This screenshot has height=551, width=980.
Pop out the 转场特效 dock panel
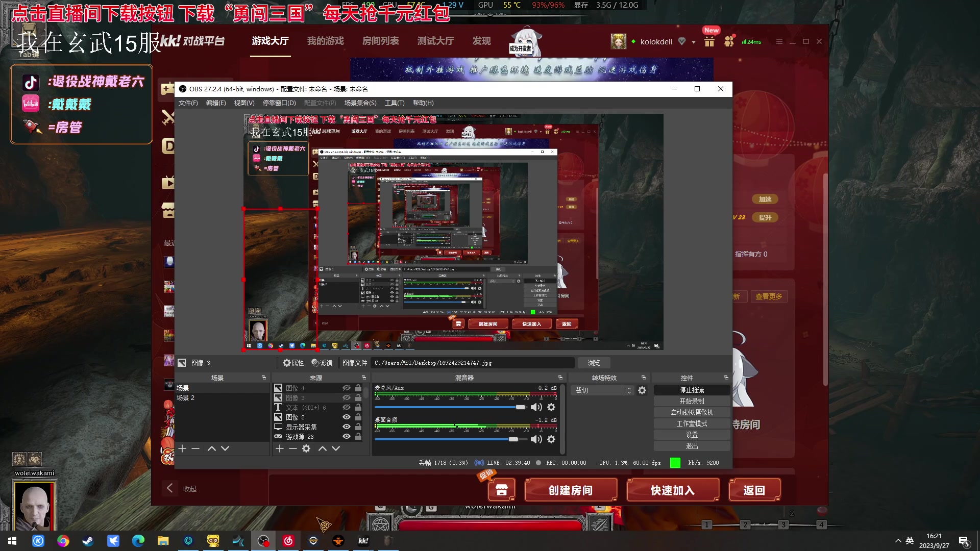(x=644, y=378)
